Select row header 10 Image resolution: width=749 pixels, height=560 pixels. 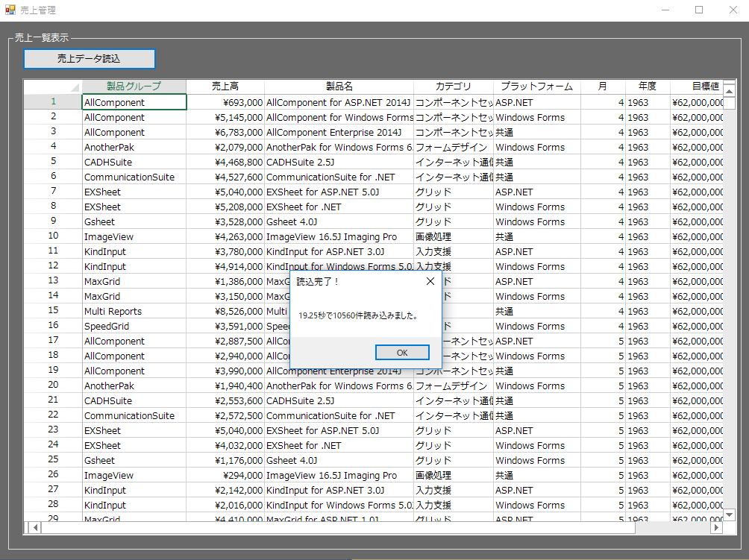[53, 236]
